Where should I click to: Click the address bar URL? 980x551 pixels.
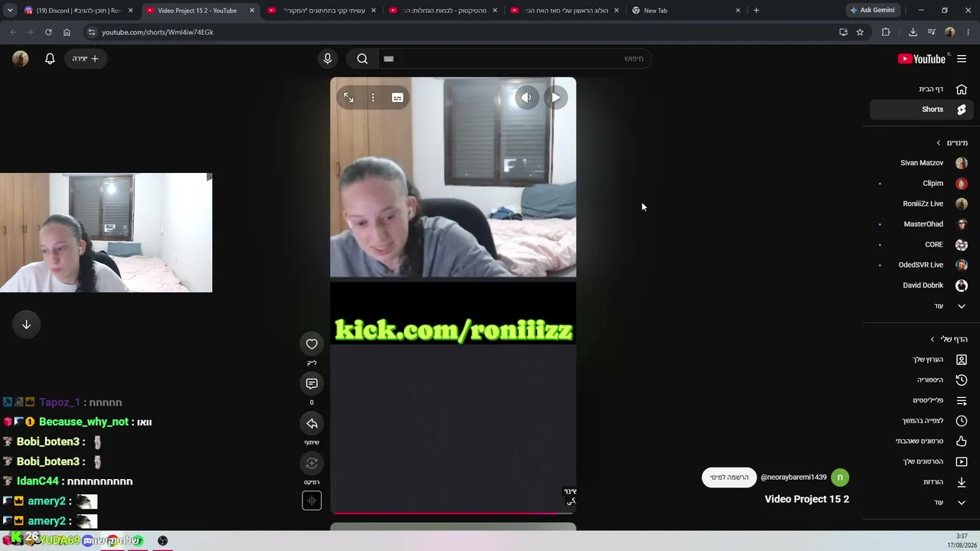click(158, 32)
